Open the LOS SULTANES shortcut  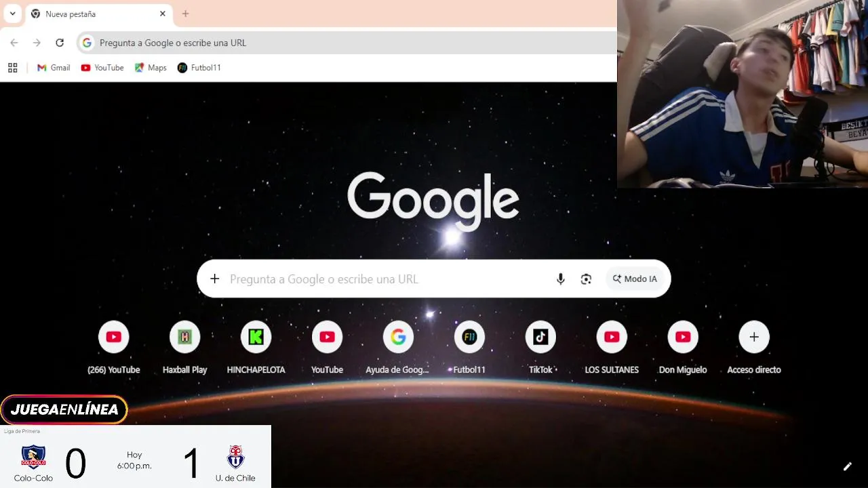(x=612, y=348)
